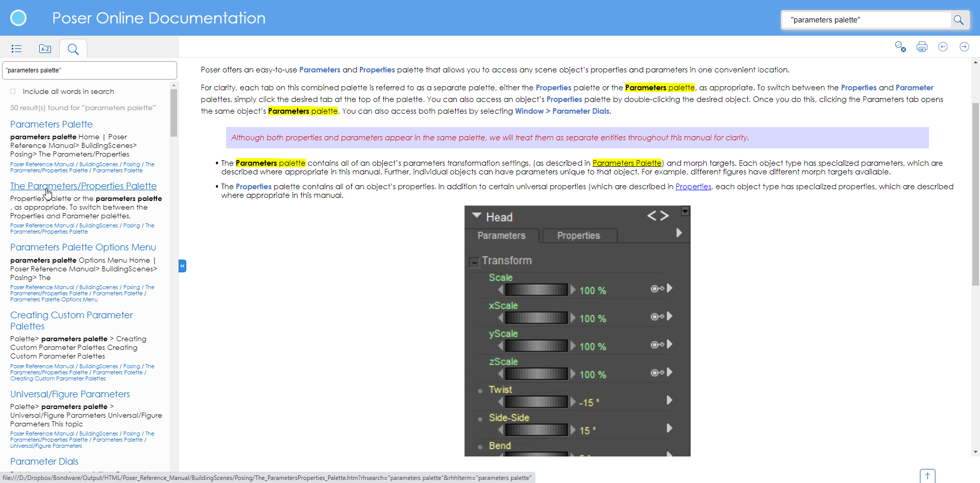Click the Poser circle logo in header
The width and height of the screenshot is (980, 483).
pos(18,18)
